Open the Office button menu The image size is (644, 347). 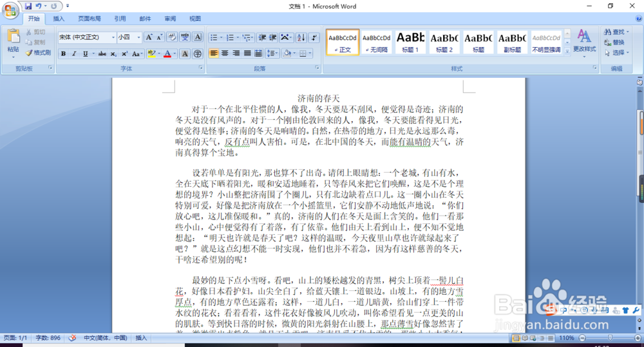click(10, 10)
